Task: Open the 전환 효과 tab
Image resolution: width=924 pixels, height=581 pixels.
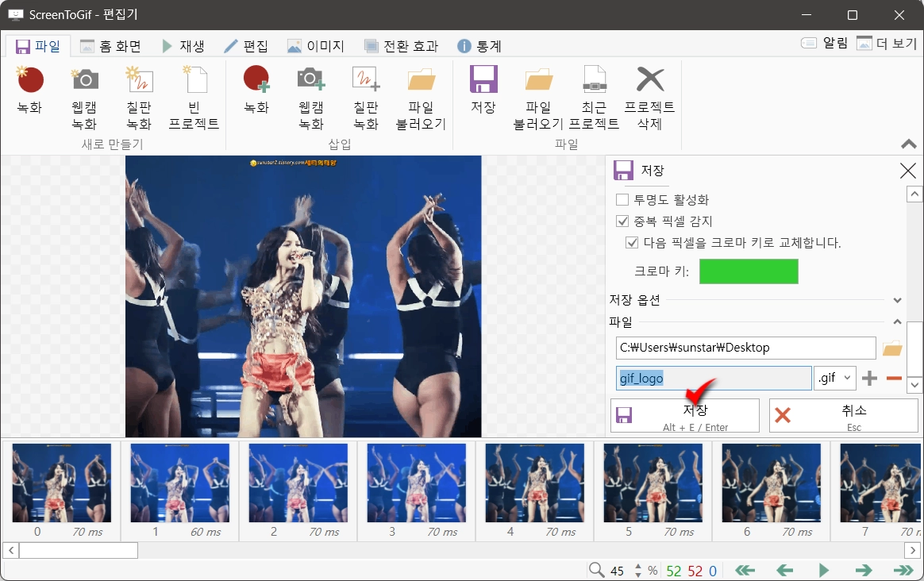Action: [402, 46]
